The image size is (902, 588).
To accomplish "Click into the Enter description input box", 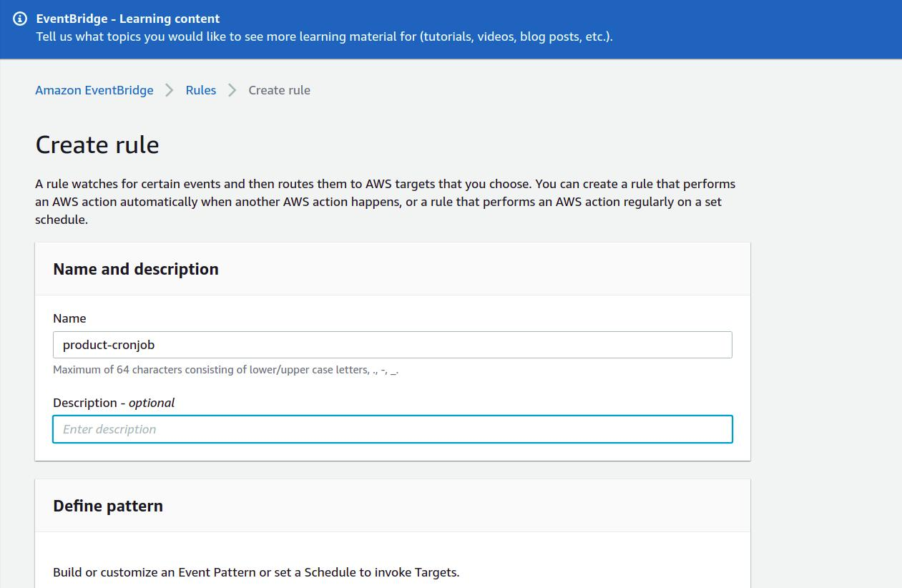I will (x=392, y=429).
